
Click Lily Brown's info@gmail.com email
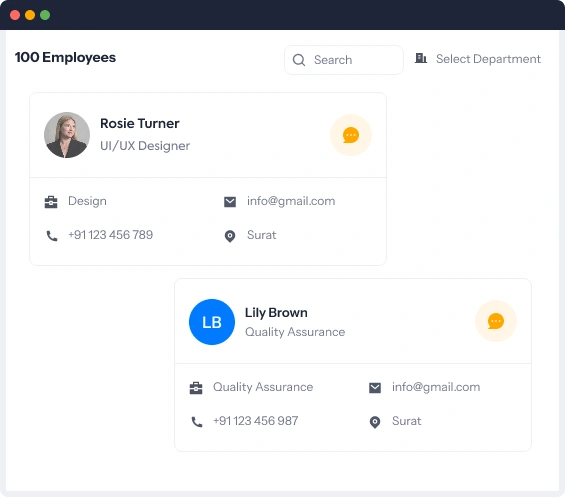point(436,387)
